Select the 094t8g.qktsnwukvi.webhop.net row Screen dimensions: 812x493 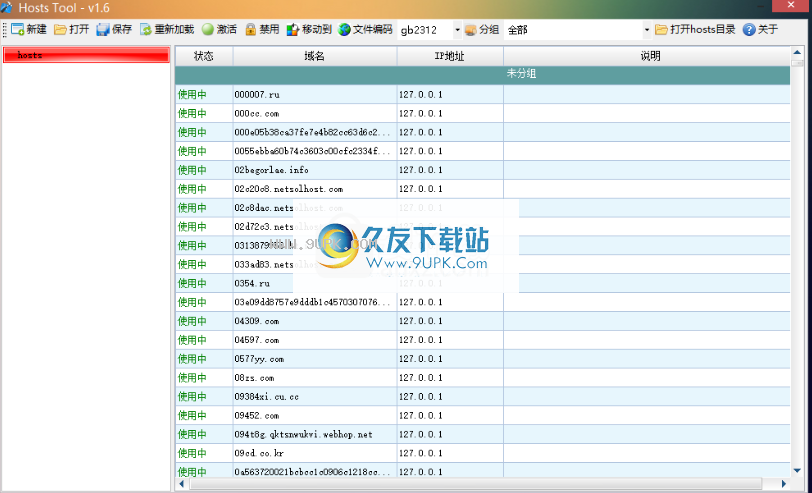tap(483, 434)
